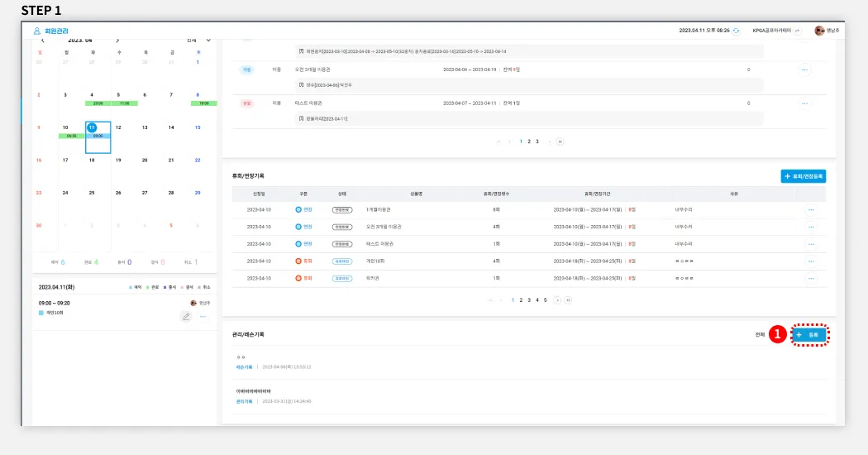Click the 신청일 column header

click(259, 194)
